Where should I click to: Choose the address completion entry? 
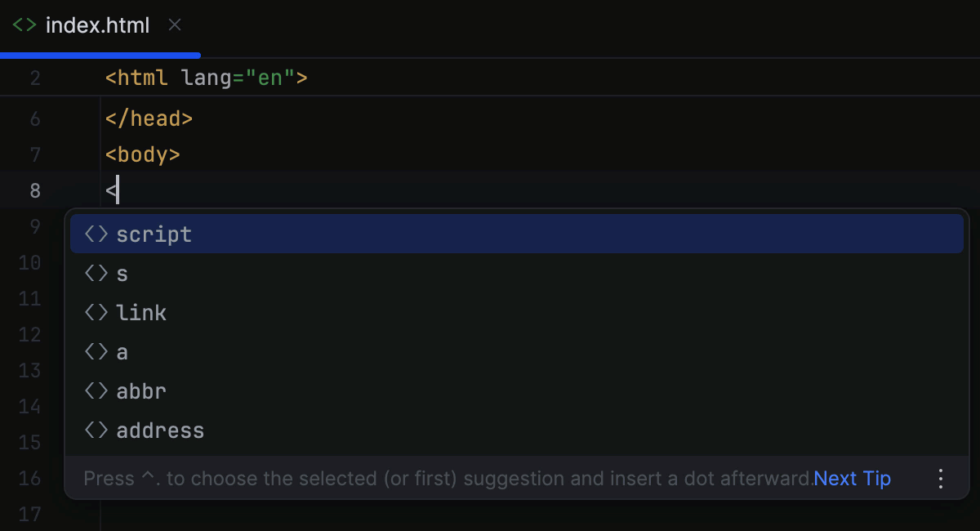coord(160,430)
